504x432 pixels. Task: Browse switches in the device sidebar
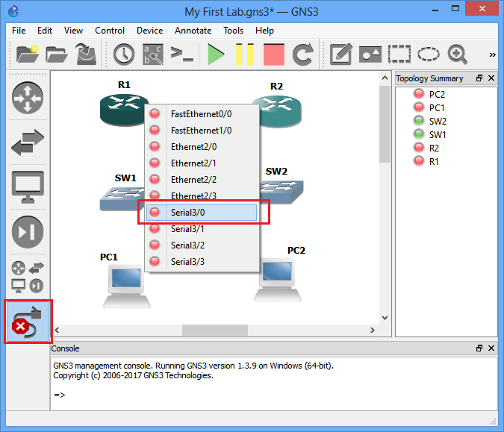(x=28, y=143)
